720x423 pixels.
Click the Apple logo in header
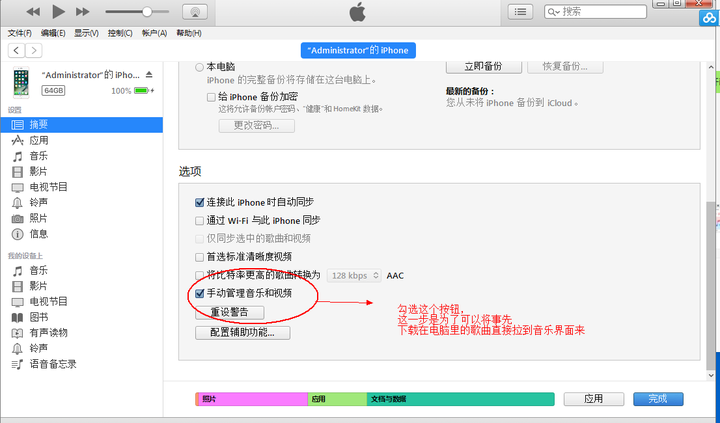(x=358, y=12)
